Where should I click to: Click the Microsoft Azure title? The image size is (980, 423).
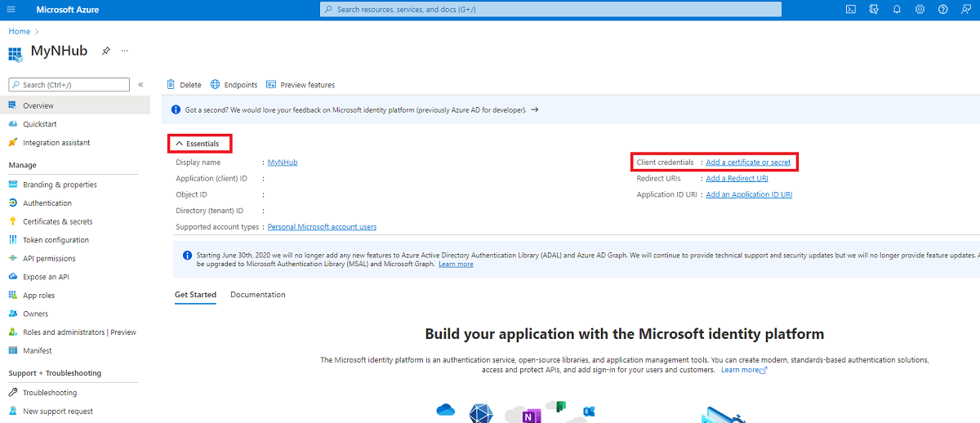tap(69, 9)
